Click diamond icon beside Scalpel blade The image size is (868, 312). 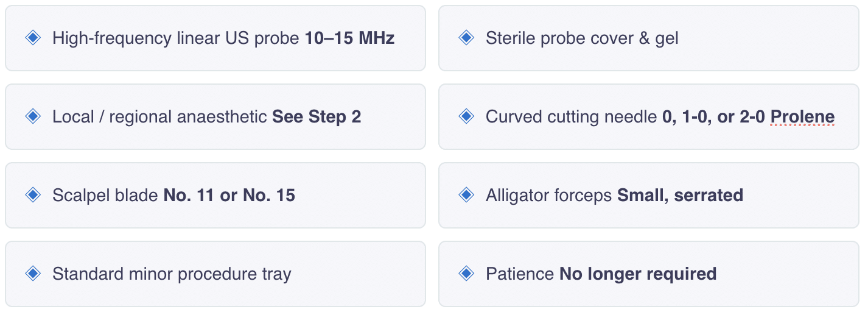[33, 195]
